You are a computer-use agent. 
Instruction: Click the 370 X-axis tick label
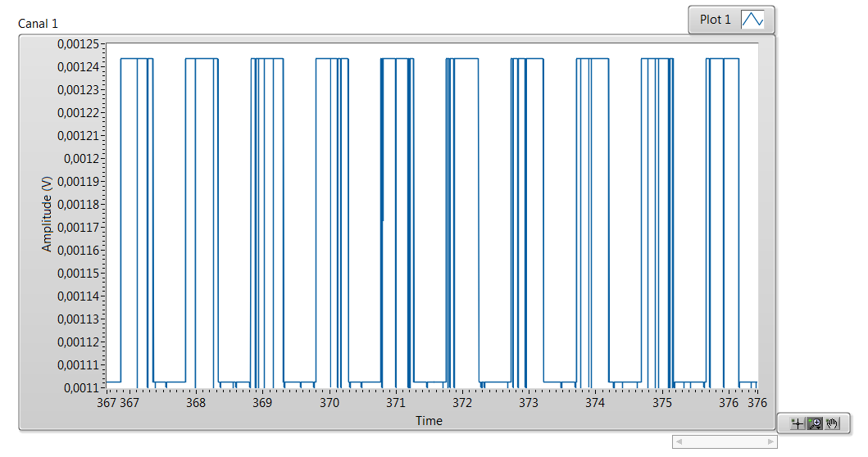point(329,403)
